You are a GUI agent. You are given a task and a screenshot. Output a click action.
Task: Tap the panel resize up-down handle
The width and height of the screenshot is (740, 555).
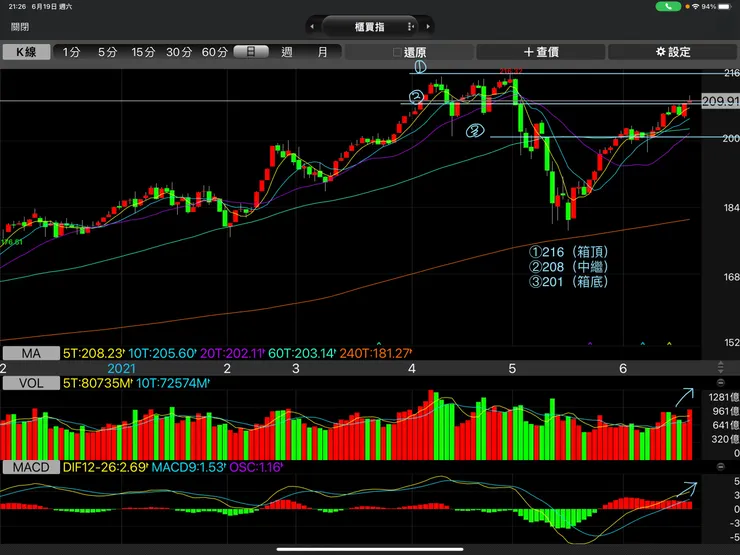tap(721, 367)
